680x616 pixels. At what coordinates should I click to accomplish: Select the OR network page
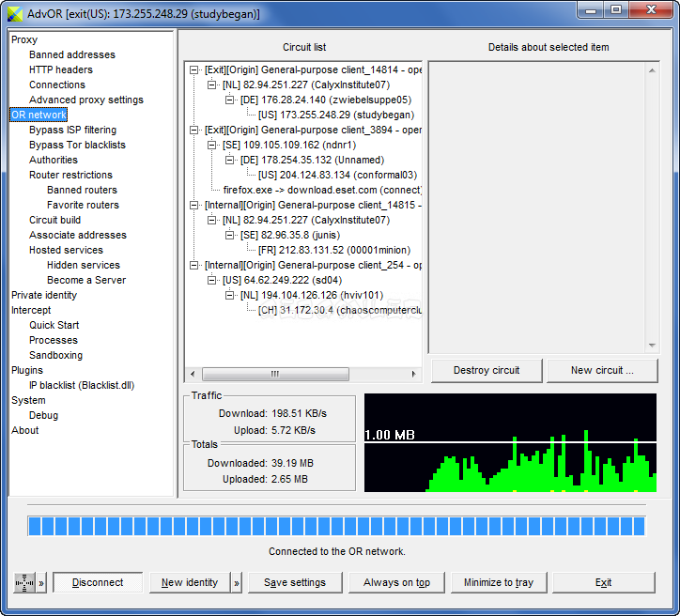(39, 115)
